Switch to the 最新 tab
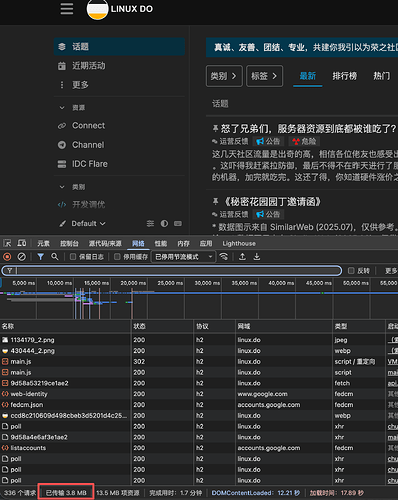 tap(307, 76)
